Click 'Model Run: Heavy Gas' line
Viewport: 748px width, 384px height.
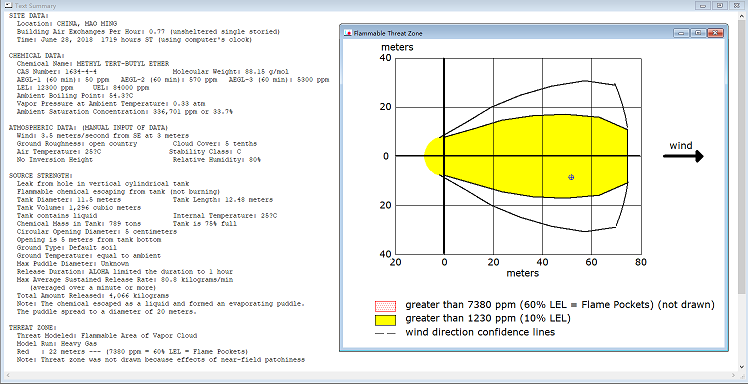(57, 343)
